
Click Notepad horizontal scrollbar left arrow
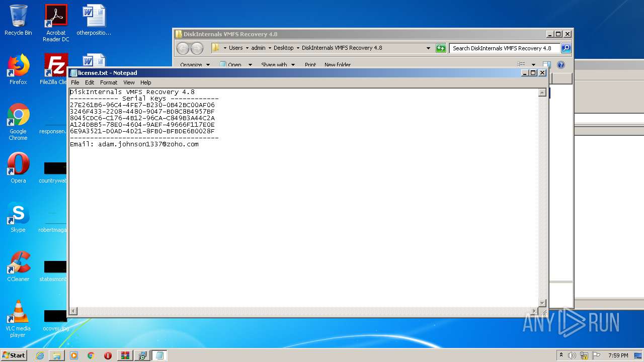(73, 311)
